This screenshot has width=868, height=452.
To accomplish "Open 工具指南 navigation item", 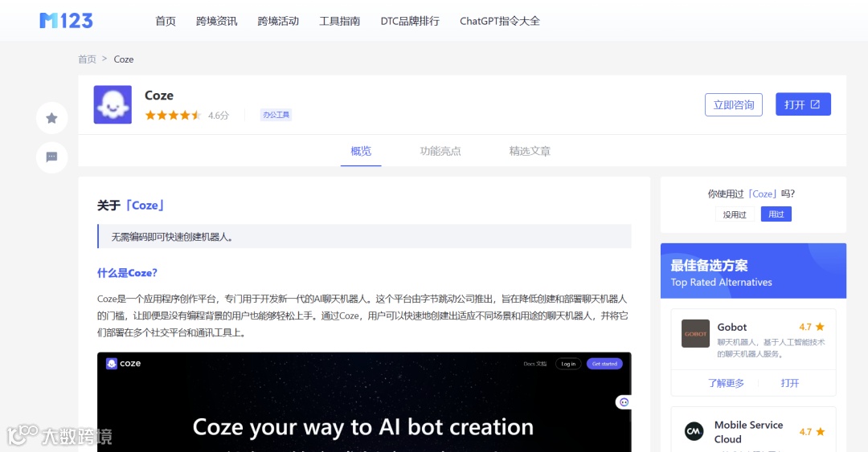I will coord(339,21).
